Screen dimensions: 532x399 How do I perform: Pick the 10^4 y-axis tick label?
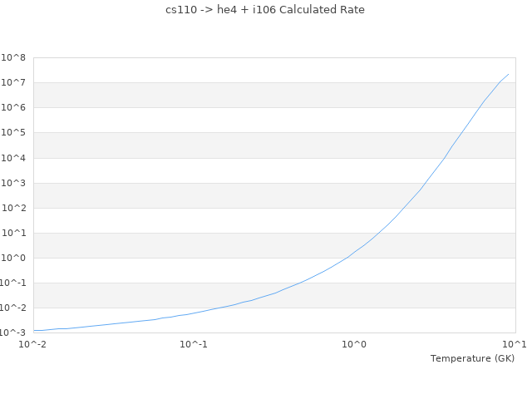(x=14, y=158)
